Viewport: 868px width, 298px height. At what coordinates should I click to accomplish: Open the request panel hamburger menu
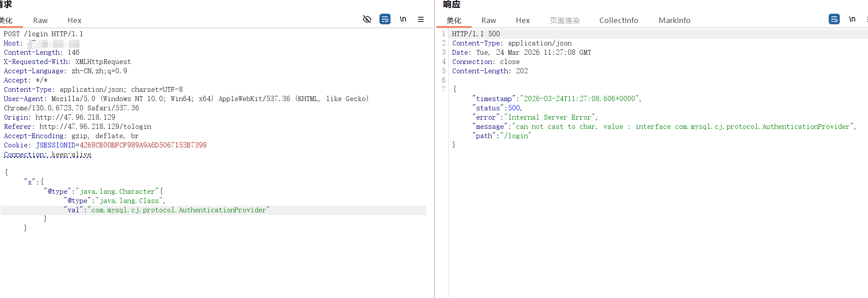(421, 19)
